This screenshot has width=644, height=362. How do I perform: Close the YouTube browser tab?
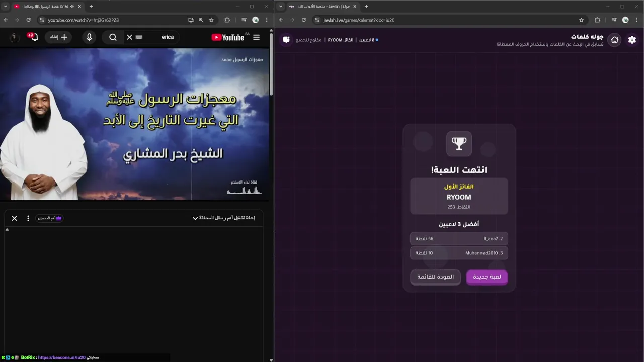(79, 7)
